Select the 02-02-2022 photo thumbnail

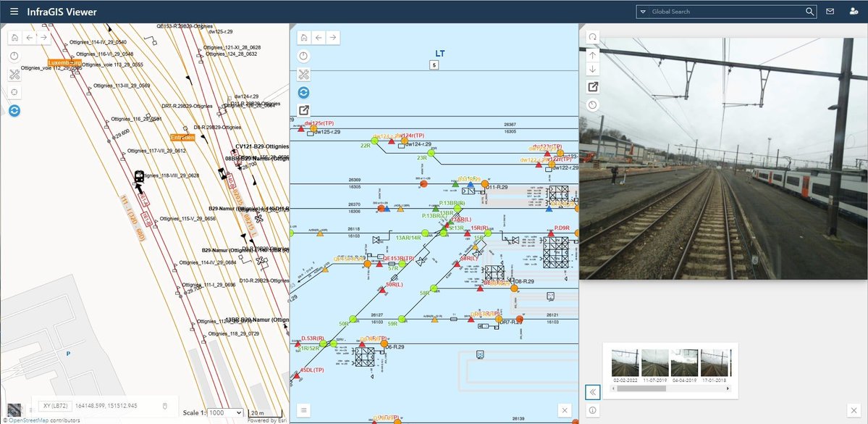pos(625,363)
